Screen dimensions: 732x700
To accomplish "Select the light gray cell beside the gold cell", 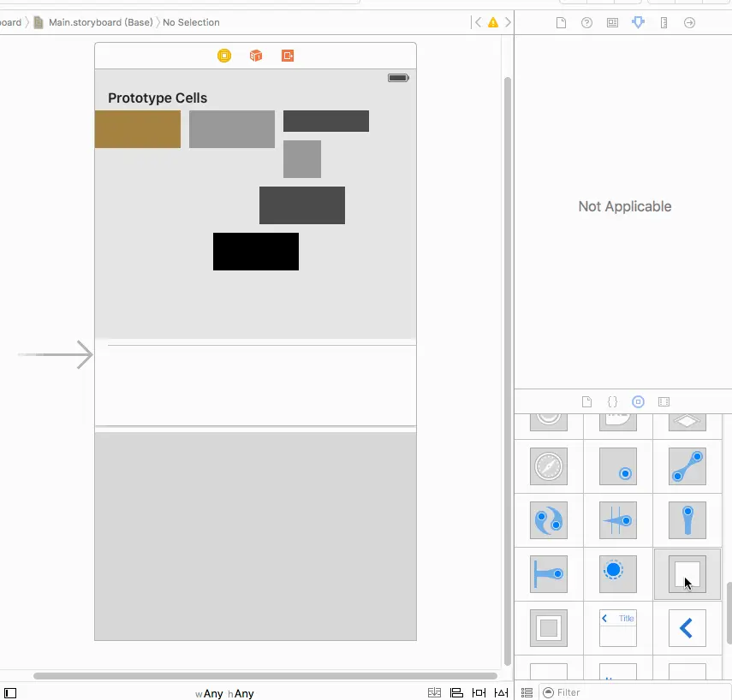I will point(232,129).
